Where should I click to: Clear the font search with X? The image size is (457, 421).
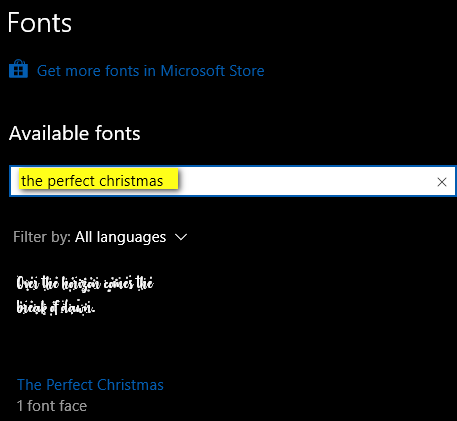tap(442, 182)
